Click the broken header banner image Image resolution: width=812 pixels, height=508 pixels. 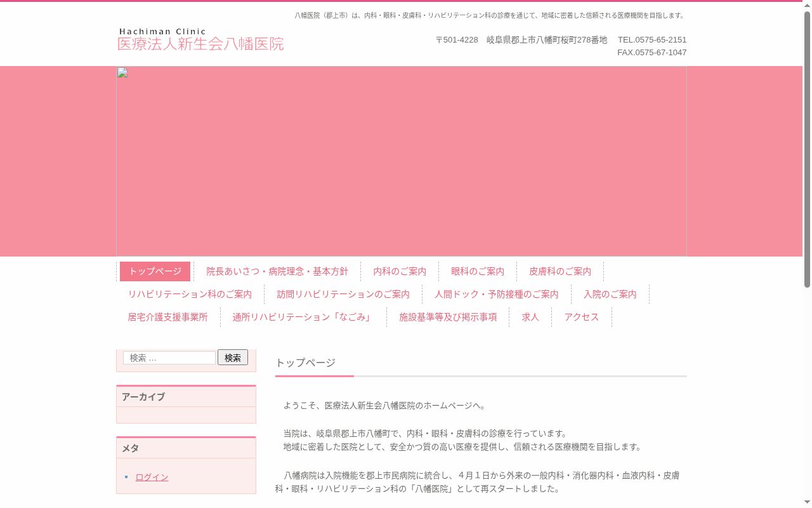pos(401,161)
